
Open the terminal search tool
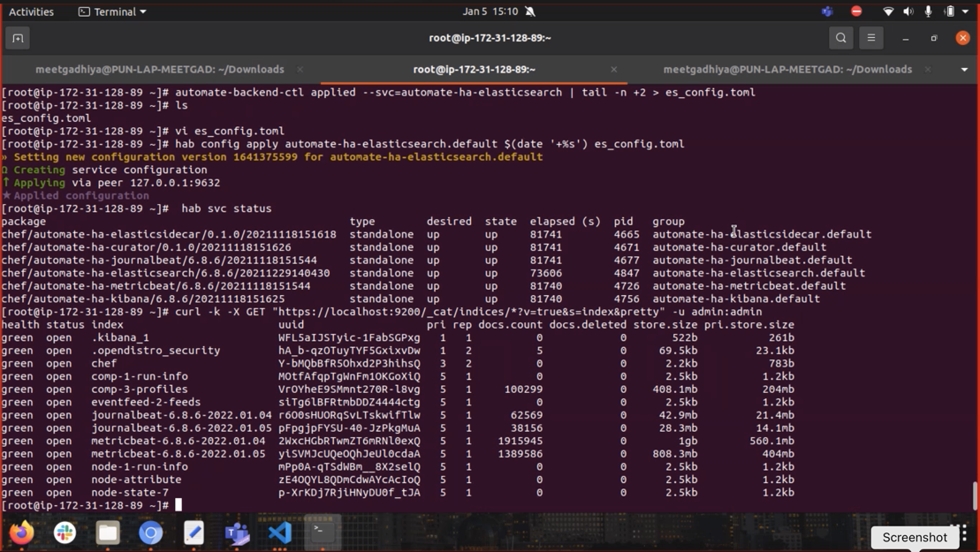(x=840, y=38)
